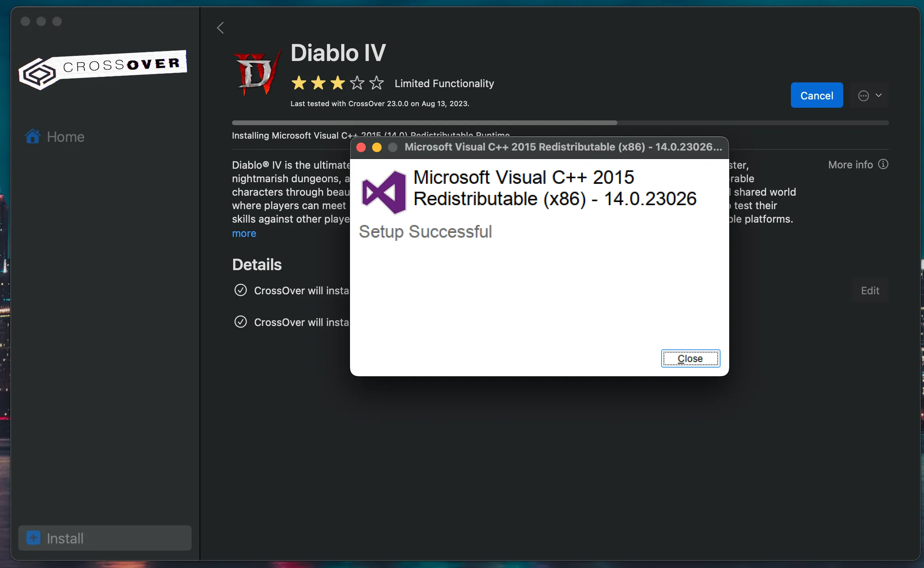
Task: Click Last tested with CrossOver 23.0.0 text
Action: tap(380, 104)
